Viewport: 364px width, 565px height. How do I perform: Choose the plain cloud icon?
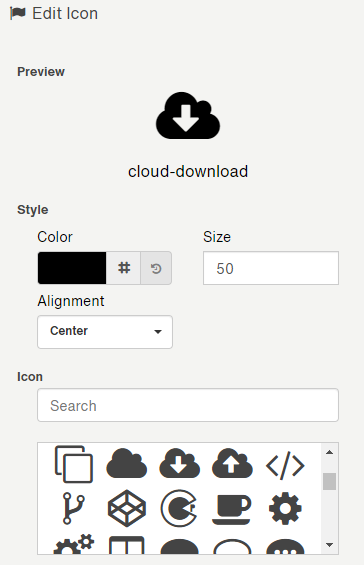tap(126, 464)
